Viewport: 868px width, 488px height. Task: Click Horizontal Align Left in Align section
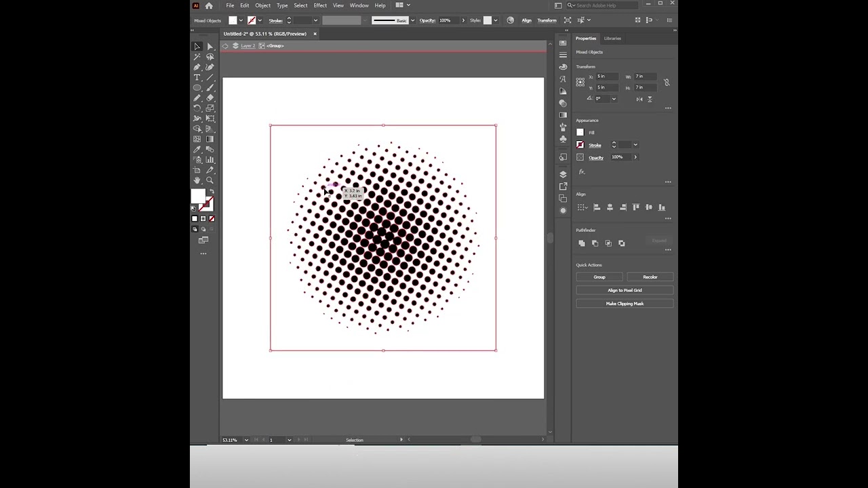coord(597,207)
